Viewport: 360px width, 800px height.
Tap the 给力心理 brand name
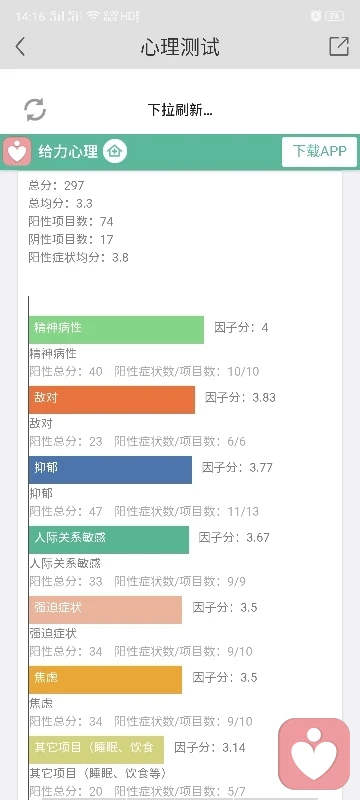68,152
